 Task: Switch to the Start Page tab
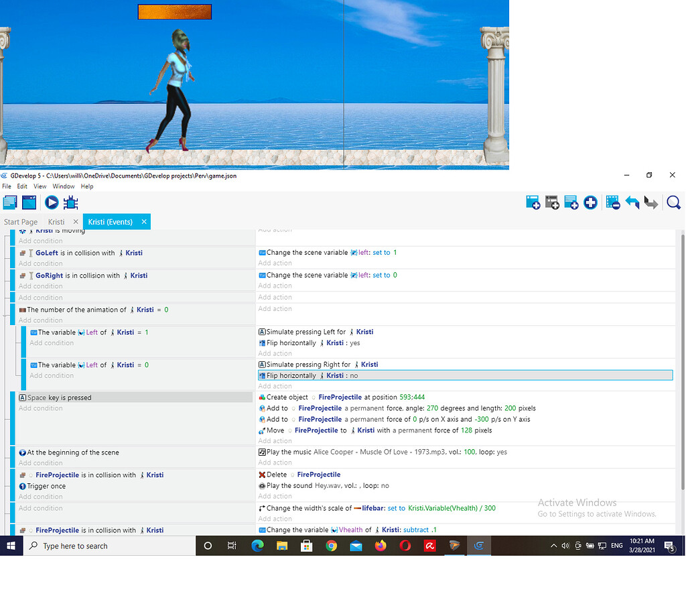[20, 221]
